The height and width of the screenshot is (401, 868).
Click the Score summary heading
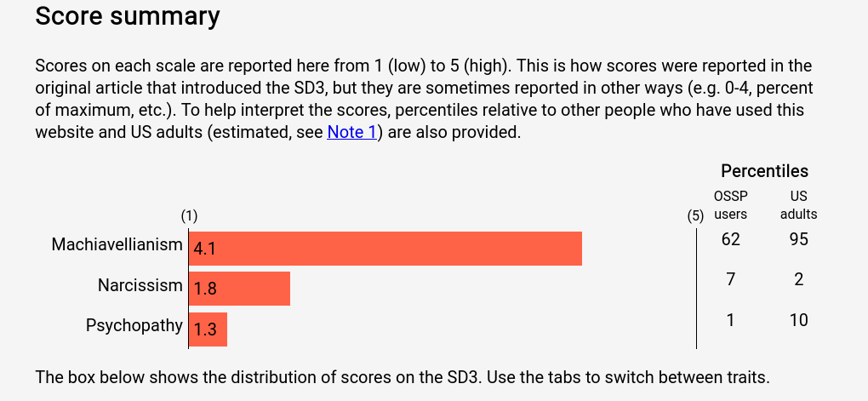pyautogui.click(x=128, y=16)
